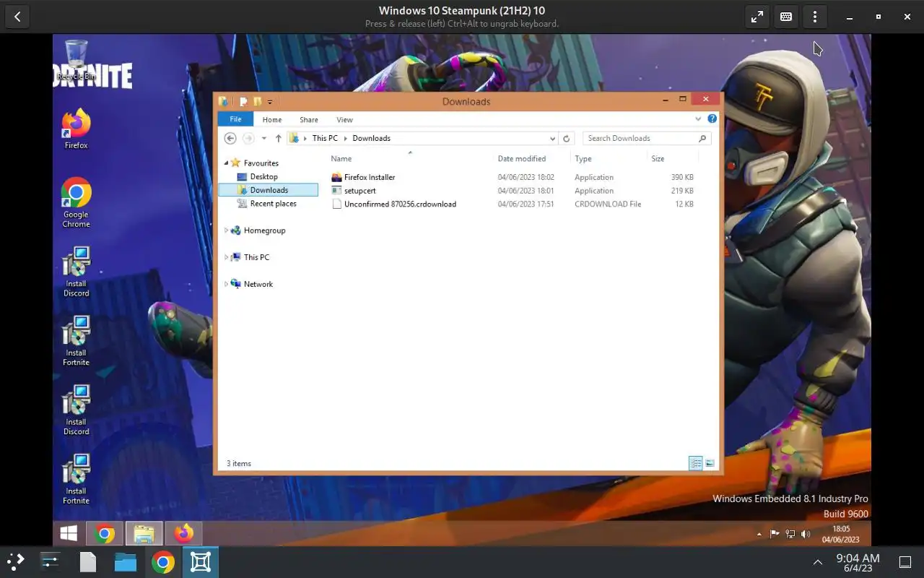This screenshot has height=578, width=924.
Task: Show the host desktop from the panel corner
Action: 905,562
